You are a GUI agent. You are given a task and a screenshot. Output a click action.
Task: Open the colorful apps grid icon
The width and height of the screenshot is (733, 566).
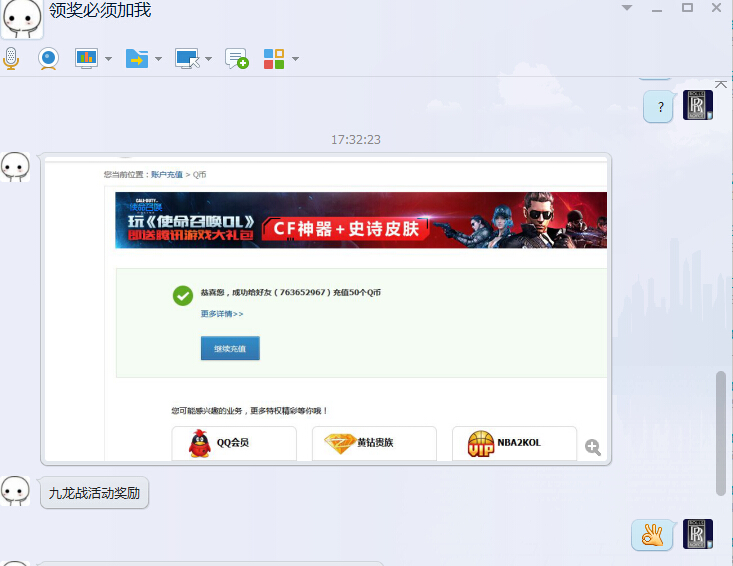point(274,59)
